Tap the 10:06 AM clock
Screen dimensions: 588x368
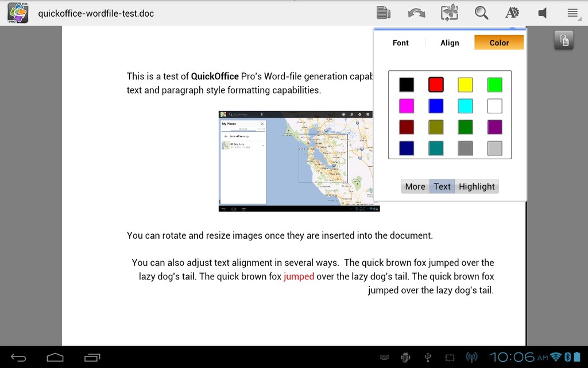tap(519, 357)
